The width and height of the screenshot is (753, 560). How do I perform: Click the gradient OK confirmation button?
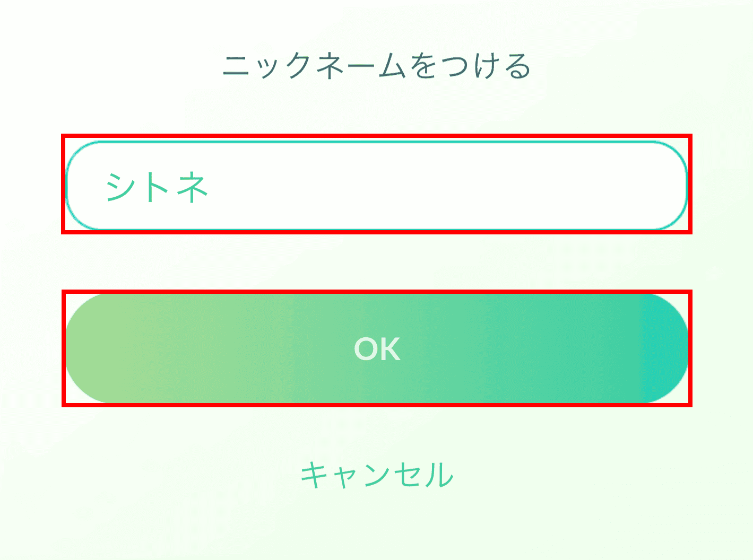tap(377, 347)
